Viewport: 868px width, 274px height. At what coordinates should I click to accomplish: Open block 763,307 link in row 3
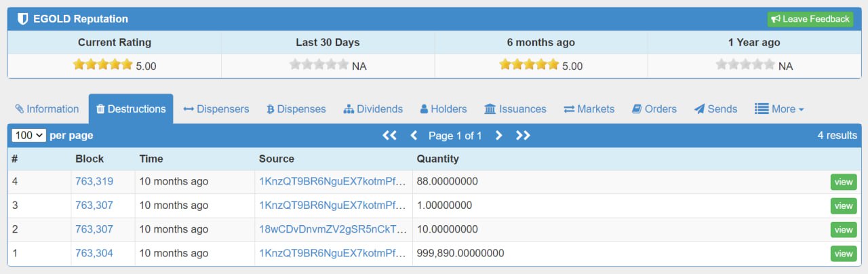coord(94,205)
